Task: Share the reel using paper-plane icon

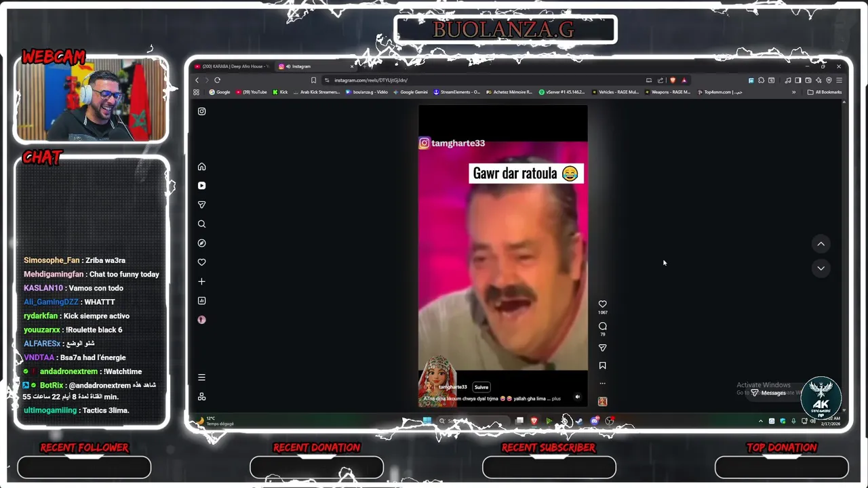Action: click(602, 348)
